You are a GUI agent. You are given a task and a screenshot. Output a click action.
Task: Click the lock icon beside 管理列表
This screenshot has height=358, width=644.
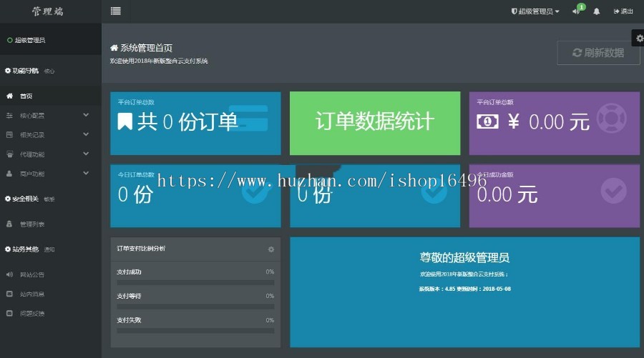pos(9,224)
